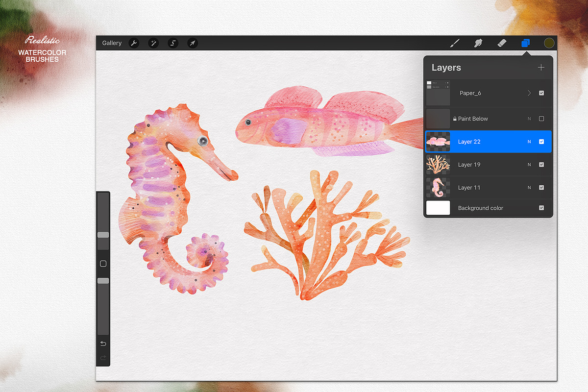This screenshot has width=588, height=392.
Task: Open blend mode N for Layer 22
Action: click(x=529, y=142)
